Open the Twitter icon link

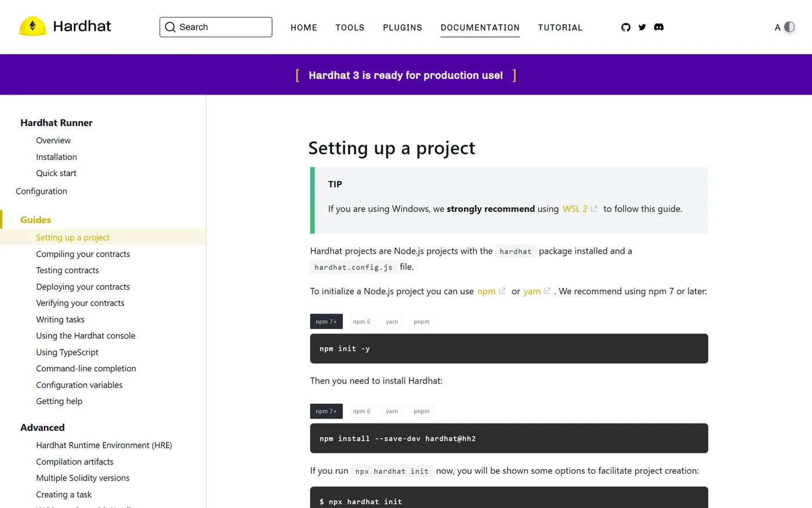click(x=642, y=27)
